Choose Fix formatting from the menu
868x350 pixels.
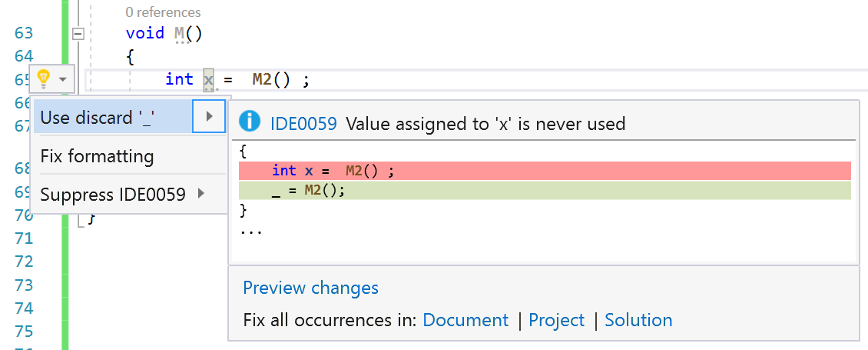click(97, 156)
